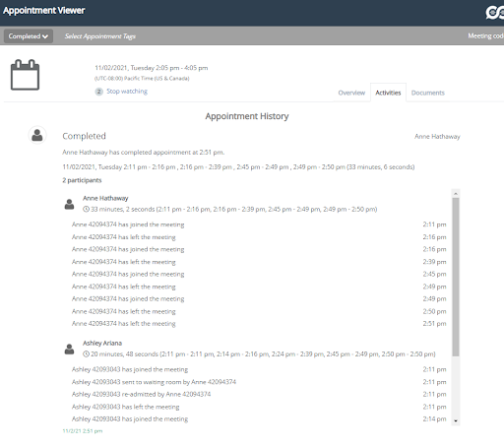
Task: Click the Stop watching link
Action: 127,92
